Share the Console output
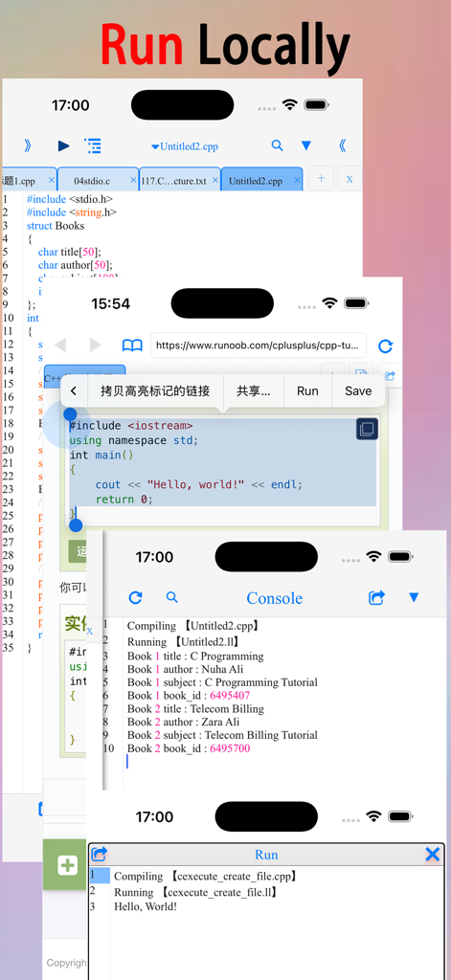The width and height of the screenshot is (451, 980). (x=376, y=598)
